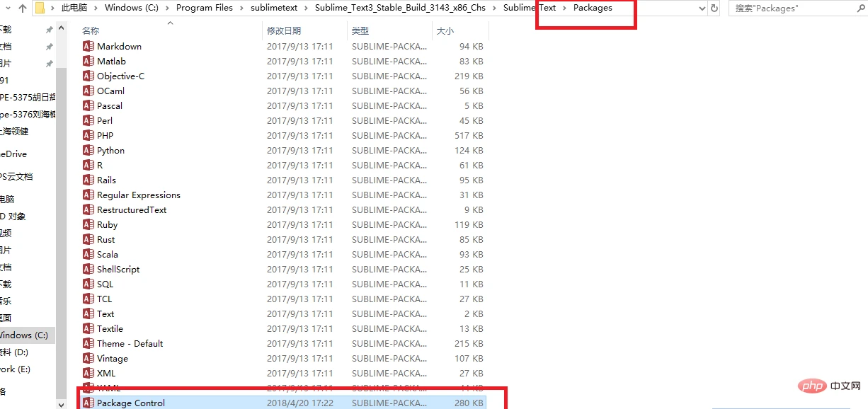Select the file named R
This screenshot has width=868, height=409.
pos(100,165)
